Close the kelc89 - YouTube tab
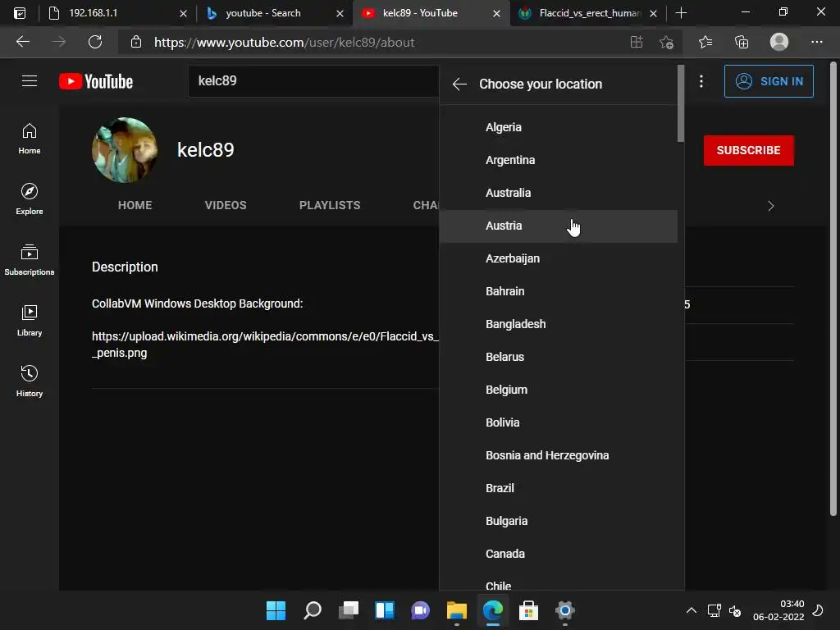This screenshot has height=630, width=840. coord(496,13)
